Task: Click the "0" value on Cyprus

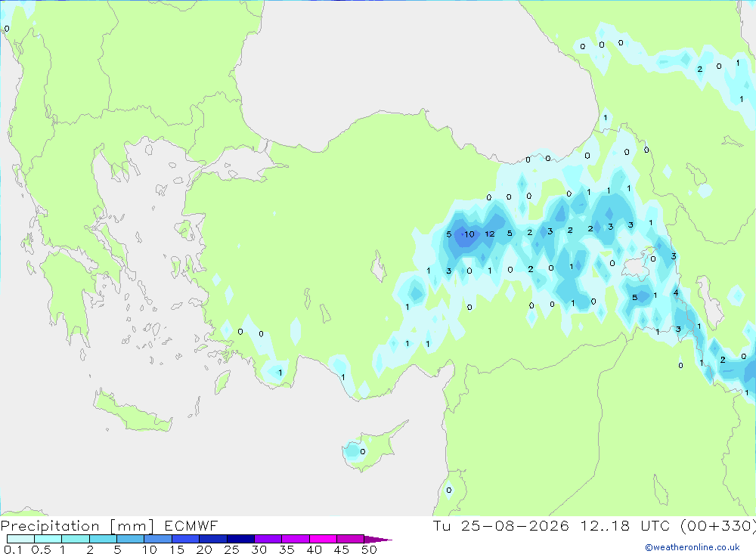Action: pos(363,452)
